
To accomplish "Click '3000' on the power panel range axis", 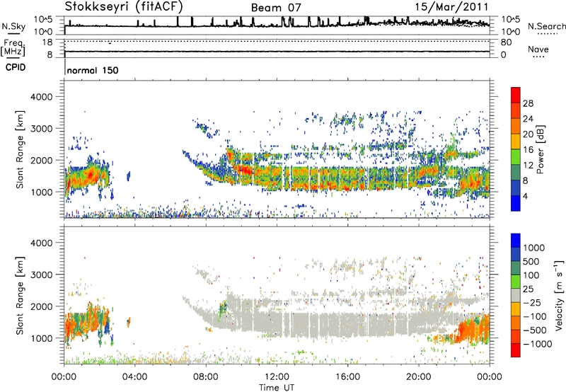I will coord(42,129).
